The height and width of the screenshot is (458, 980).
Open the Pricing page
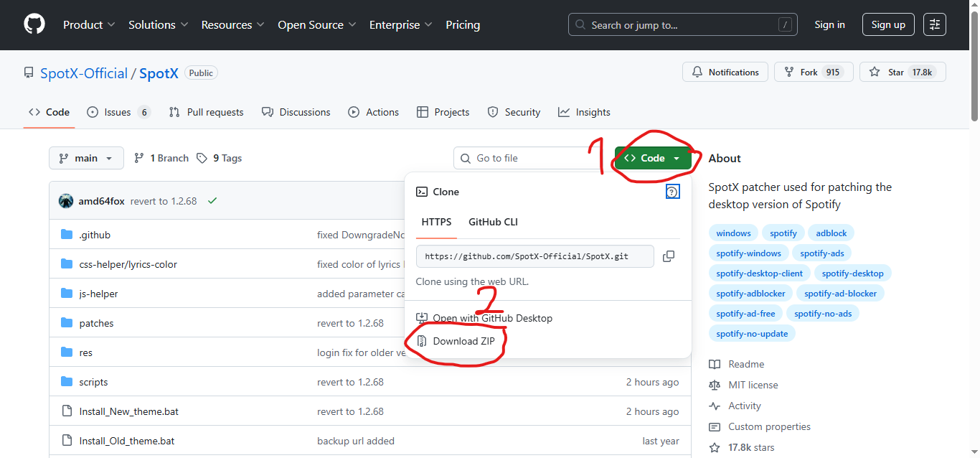pyautogui.click(x=463, y=24)
